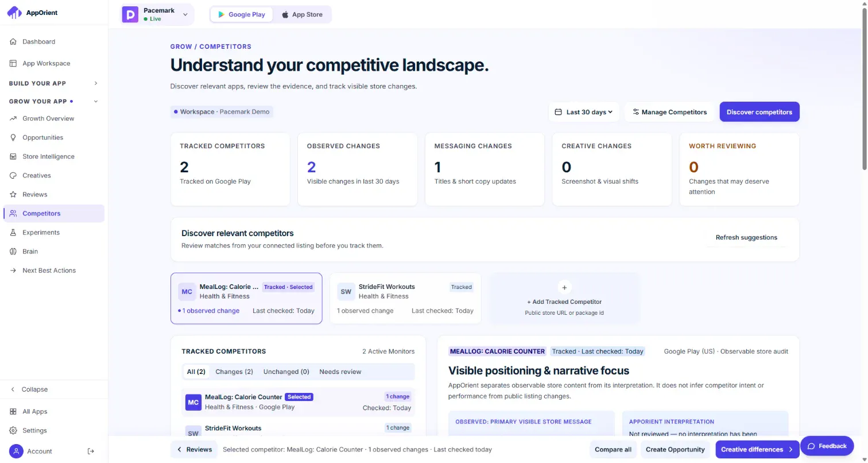Click the SW avatar in StrideFit card
This screenshot has width=868, height=463.
pyautogui.click(x=346, y=291)
